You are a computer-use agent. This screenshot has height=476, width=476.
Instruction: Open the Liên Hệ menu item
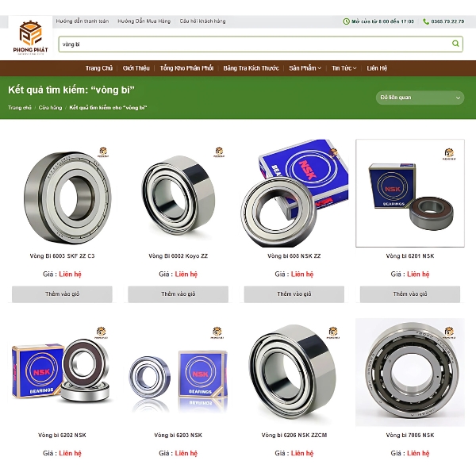pos(377,68)
